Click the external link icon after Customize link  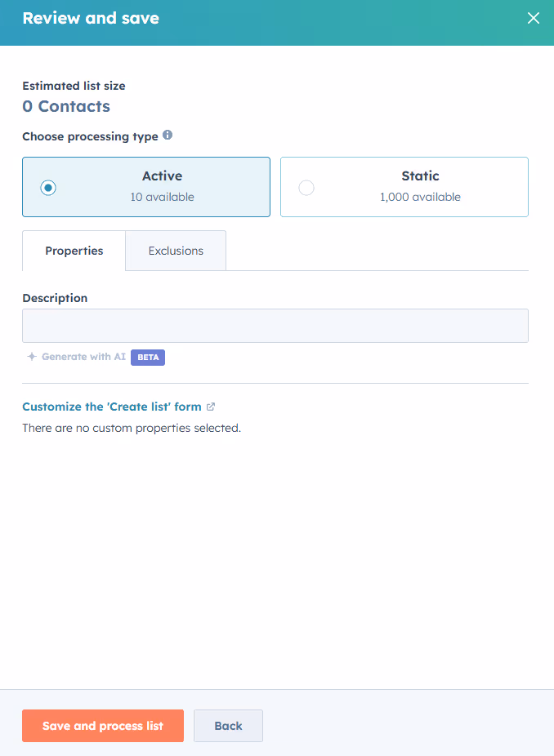(x=211, y=406)
